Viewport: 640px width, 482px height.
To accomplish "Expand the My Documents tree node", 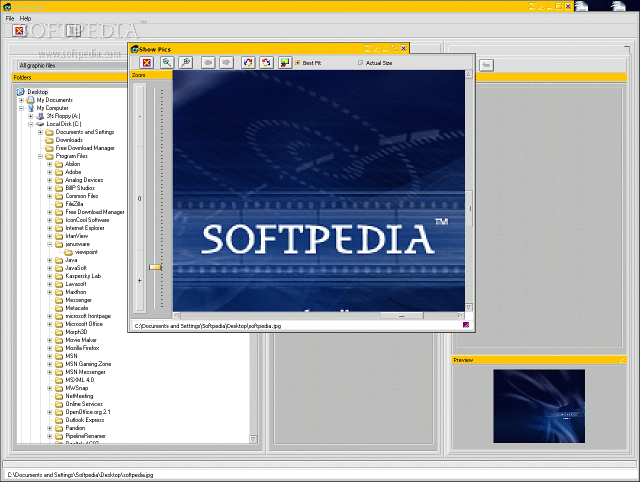I will pyautogui.click(x=21, y=100).
